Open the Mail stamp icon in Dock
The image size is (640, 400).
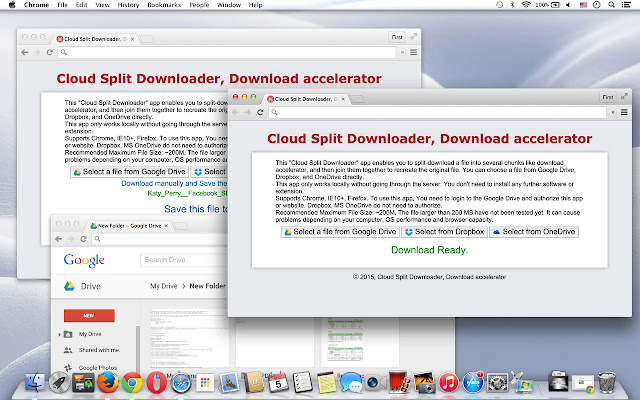(229, 382)
